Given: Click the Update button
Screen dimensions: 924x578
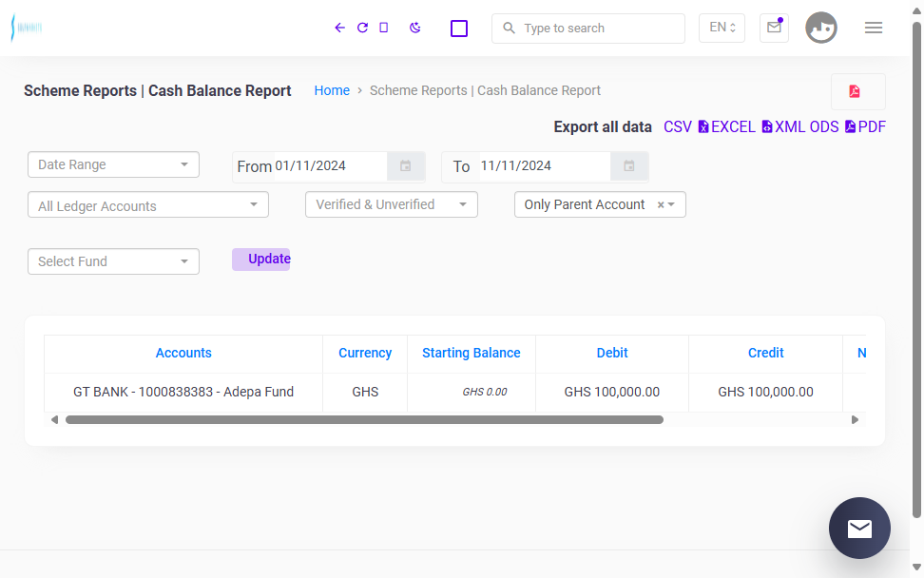Looking at the screenshot, I should (261, 260).
